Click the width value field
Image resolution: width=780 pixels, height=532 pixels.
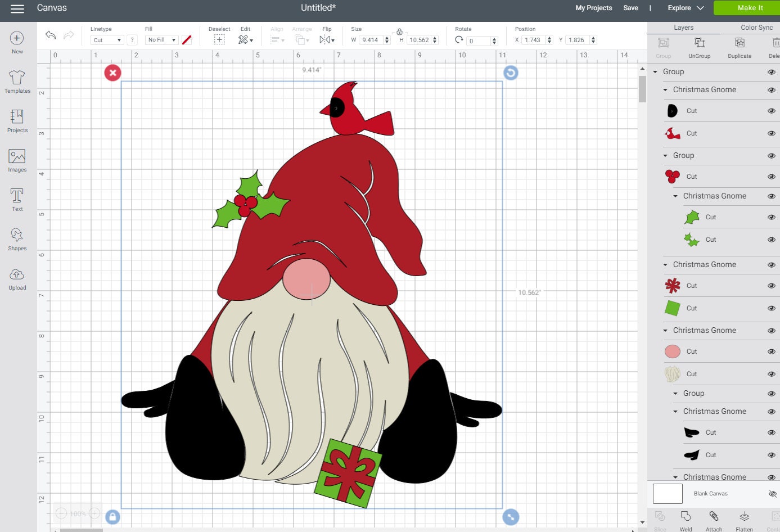(x=371, y=40)
